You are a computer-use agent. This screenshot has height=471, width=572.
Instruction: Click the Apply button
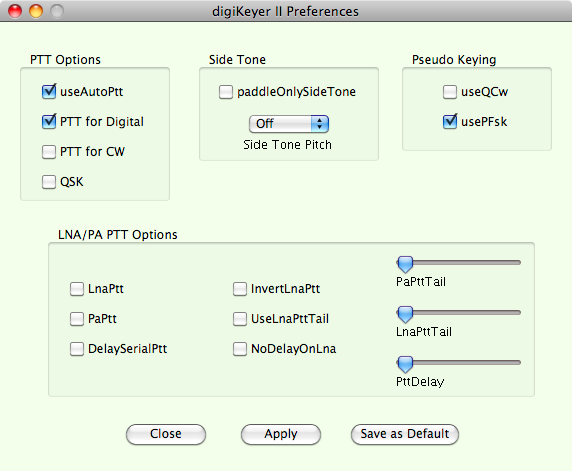tap(281, 434)
